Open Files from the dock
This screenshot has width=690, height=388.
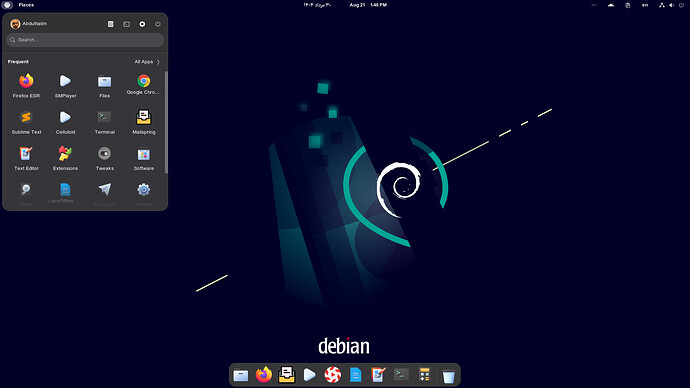coord(241,375)
